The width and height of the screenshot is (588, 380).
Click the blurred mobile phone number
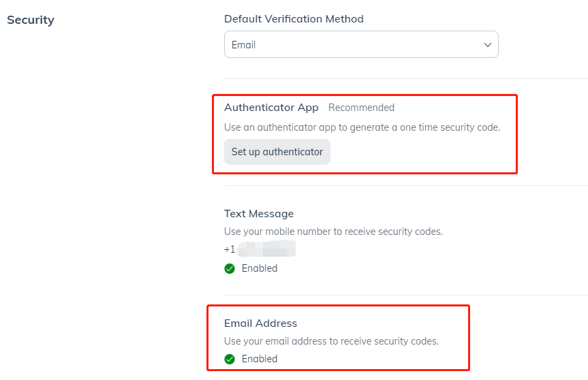click(266, 249)
